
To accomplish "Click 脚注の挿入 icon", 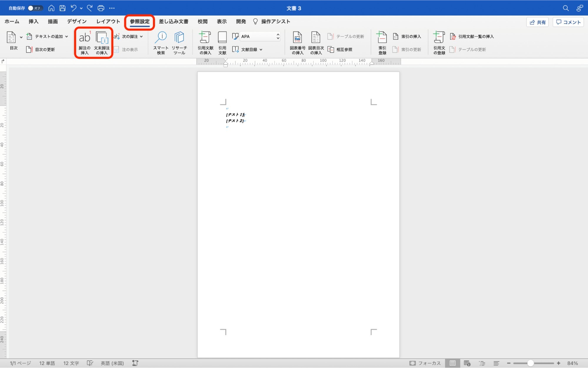I will (84, 43).
